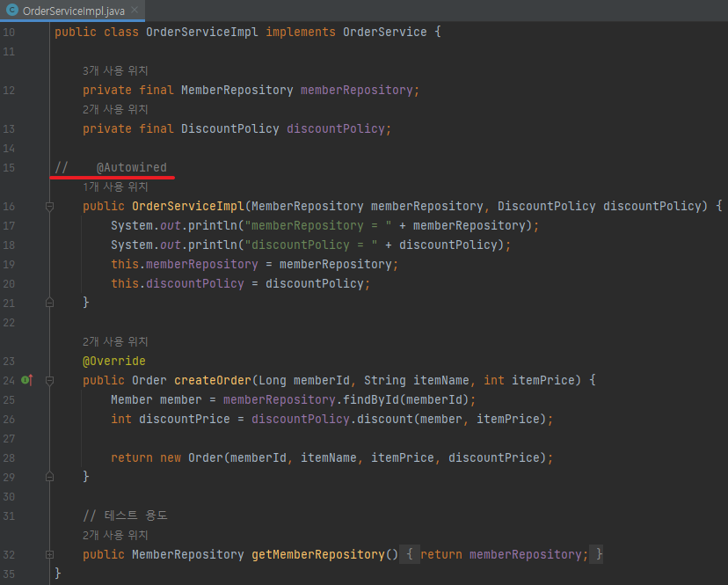Open the '2개 사용 위치' usages hint above @Override
Image resolution: width=728 pixels, height=585 pixels.
coord(115,341)
